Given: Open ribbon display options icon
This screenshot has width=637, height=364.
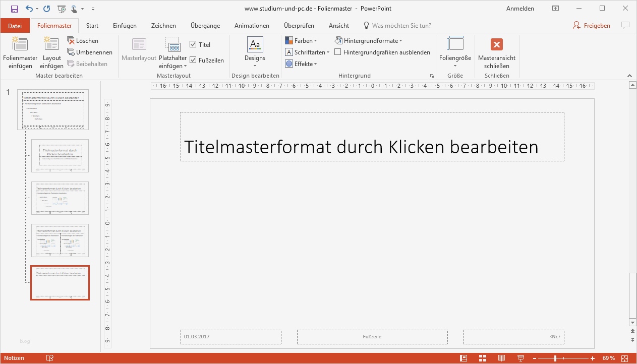Looking at the screenshot, I should [x=555, y=9].
